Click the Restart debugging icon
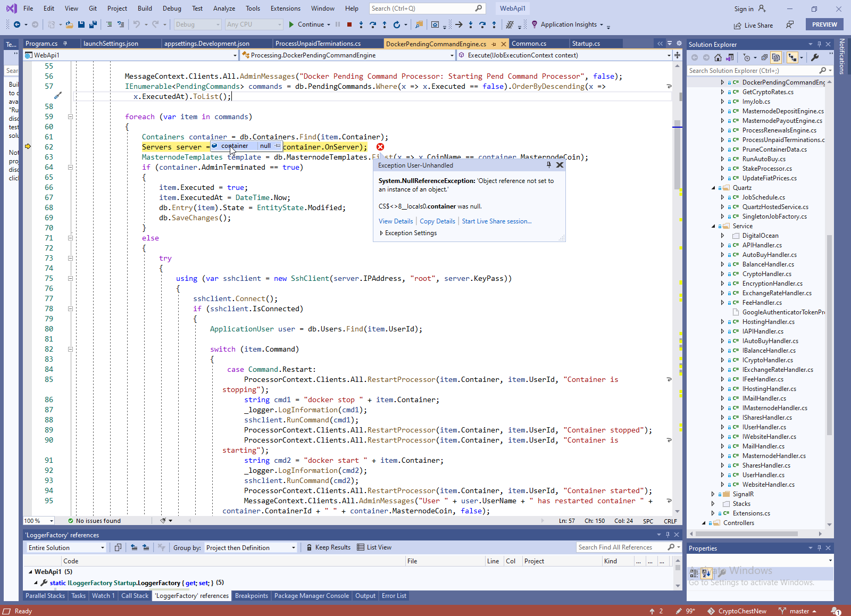851x616 pixels. tap(396, 24)
